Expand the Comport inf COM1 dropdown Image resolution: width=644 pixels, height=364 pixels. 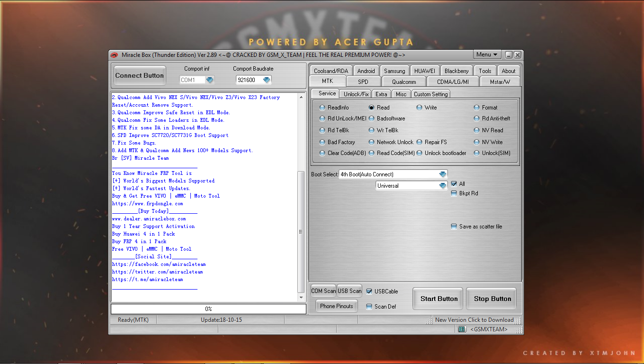click(210, 80)
